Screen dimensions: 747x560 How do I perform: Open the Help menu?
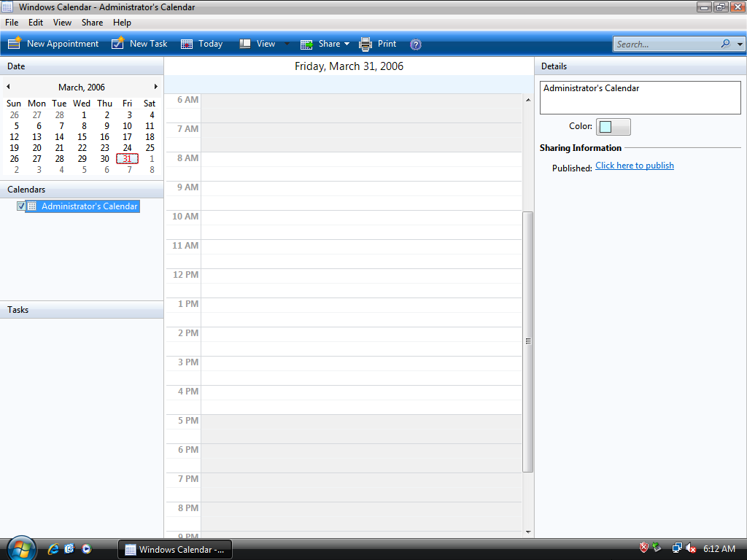click(x=122, y=23)
